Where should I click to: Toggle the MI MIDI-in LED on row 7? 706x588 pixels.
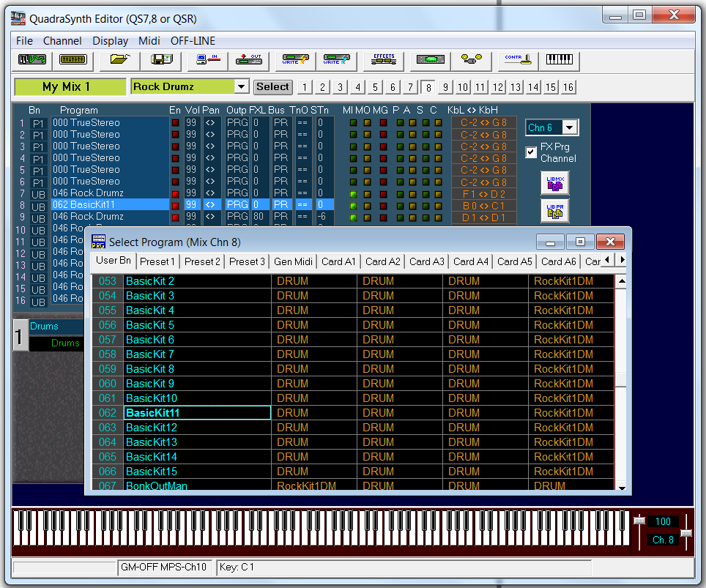pos(353,193)
